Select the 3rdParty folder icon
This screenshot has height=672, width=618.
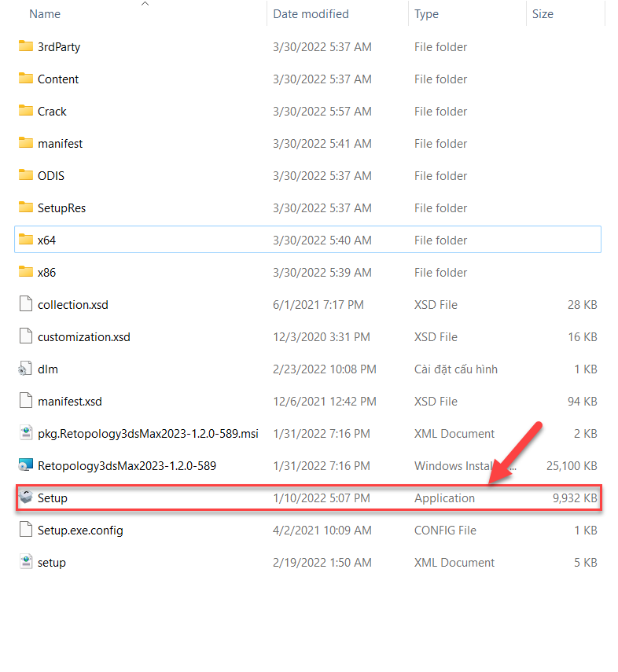[x=27, y=46]
